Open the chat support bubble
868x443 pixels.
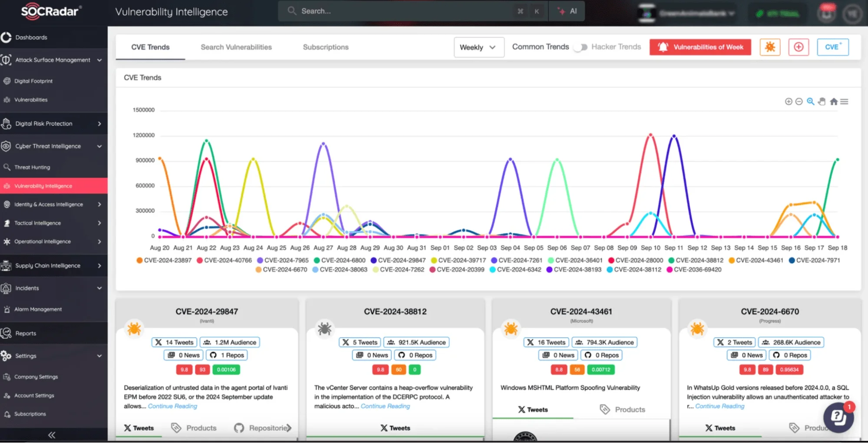click(x=838, y=417)
